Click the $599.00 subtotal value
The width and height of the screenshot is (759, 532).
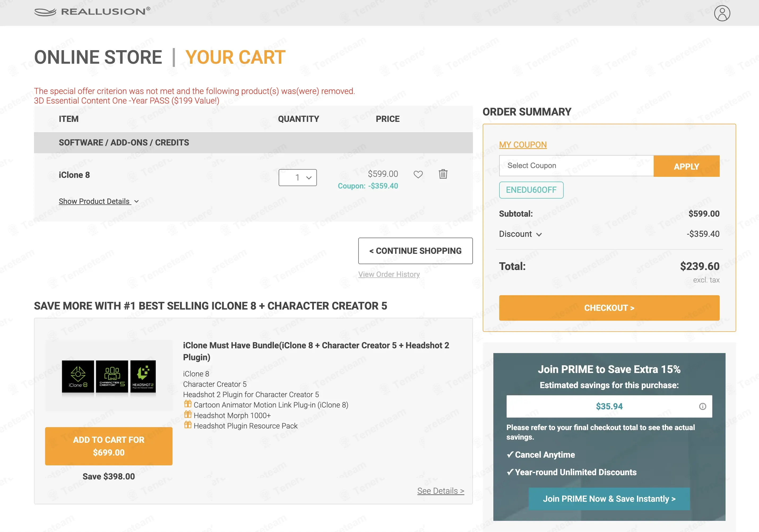[704, 214]
